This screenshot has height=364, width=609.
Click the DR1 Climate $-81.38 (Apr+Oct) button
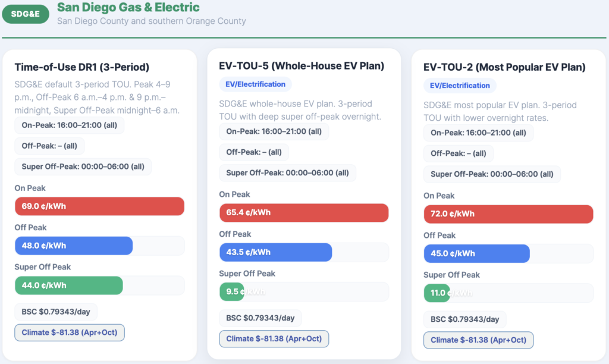(70, 332)
